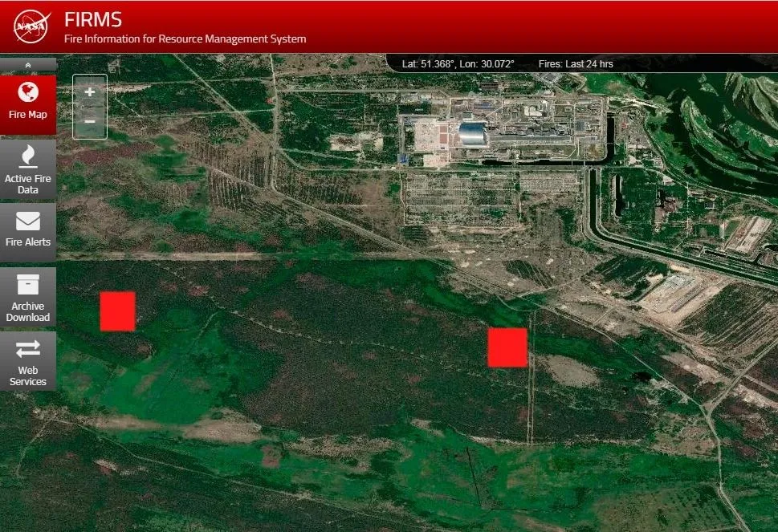The width and height of the screenshot is (778, 532).
Task: Zoom out with the minus button
Action: coord(90,122)
